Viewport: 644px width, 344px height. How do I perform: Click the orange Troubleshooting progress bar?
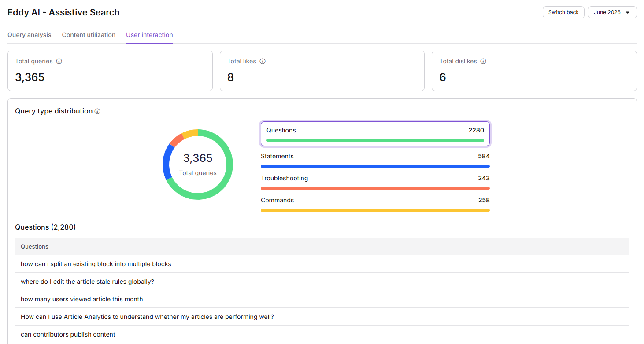[x=375, y=188]
